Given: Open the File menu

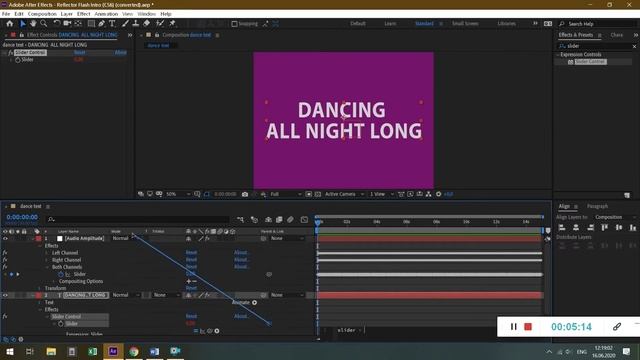Looking at the screenshot, I should point(6,14).
